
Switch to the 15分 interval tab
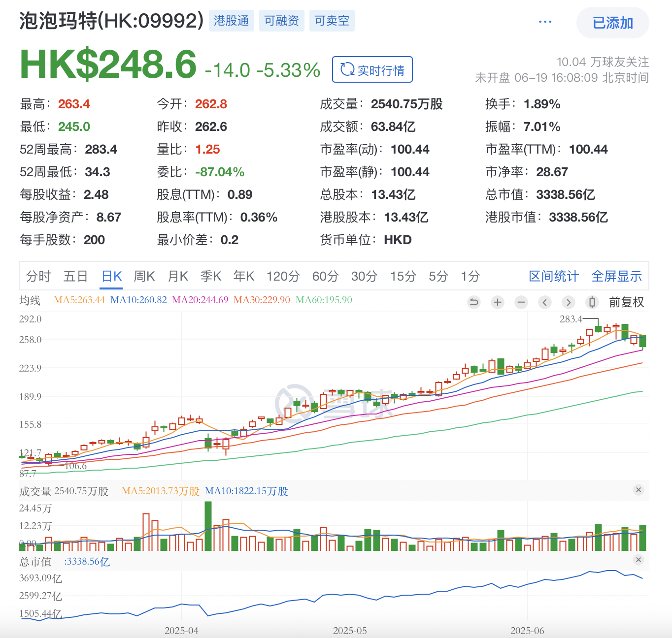403,276
